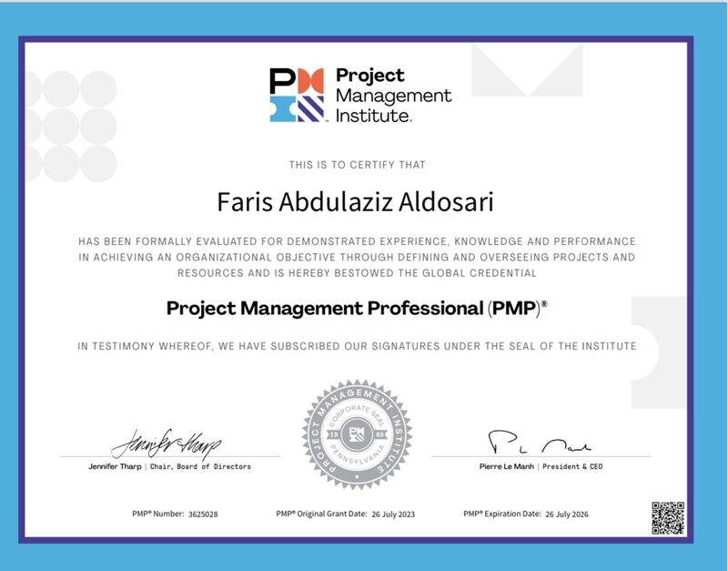Click the line beginning "IN ACHIEVING AN ORGANIZATIONAL OBJECTIVE"

point(357,257)
